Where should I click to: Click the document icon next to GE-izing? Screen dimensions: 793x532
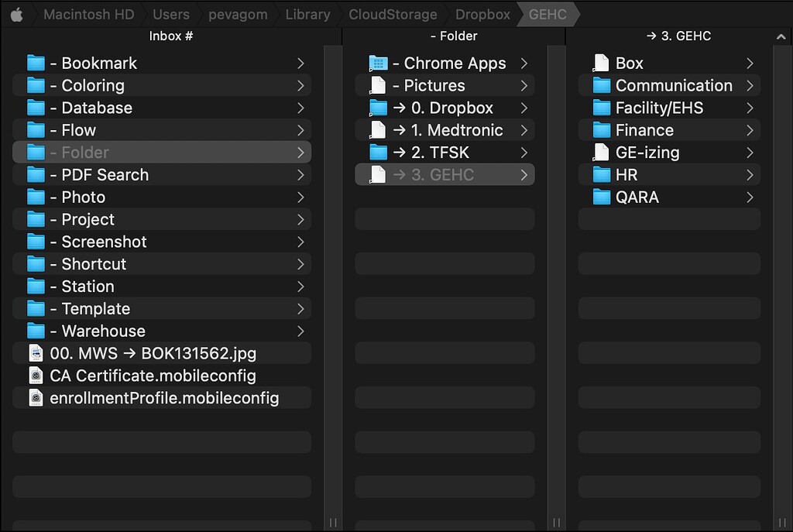click(x=601, y=153)
